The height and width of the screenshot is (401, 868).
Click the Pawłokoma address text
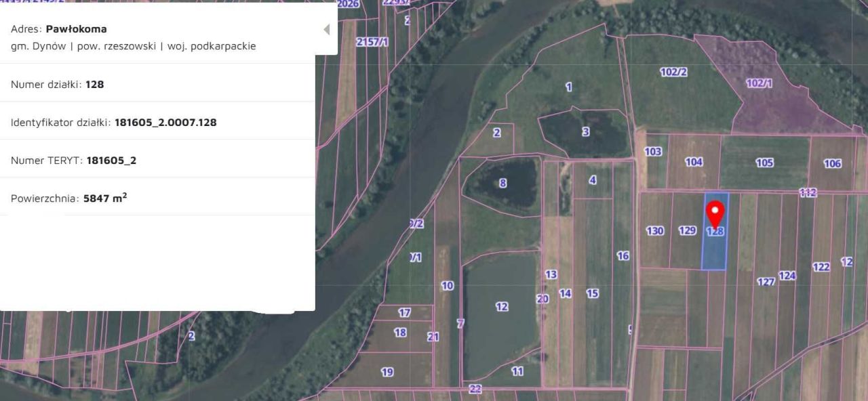tap(76, 29)
